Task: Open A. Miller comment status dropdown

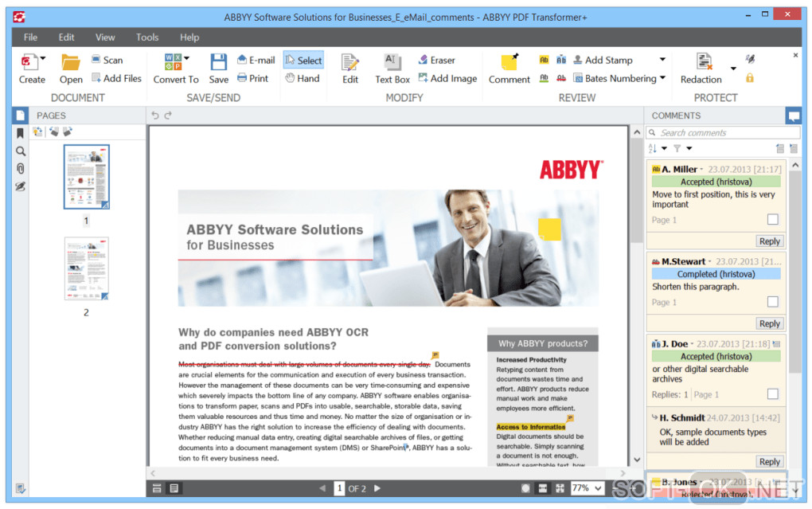Action: tap(701, 170)
